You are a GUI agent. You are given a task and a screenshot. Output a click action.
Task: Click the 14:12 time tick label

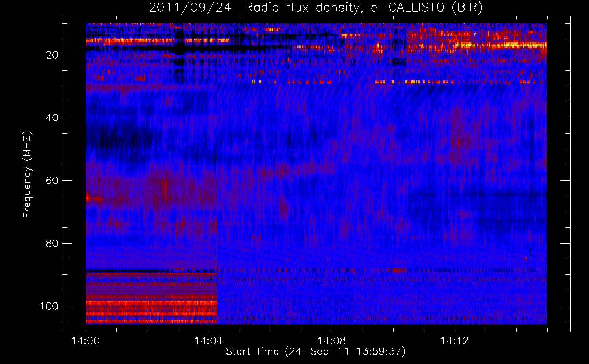tap(455, 341)
